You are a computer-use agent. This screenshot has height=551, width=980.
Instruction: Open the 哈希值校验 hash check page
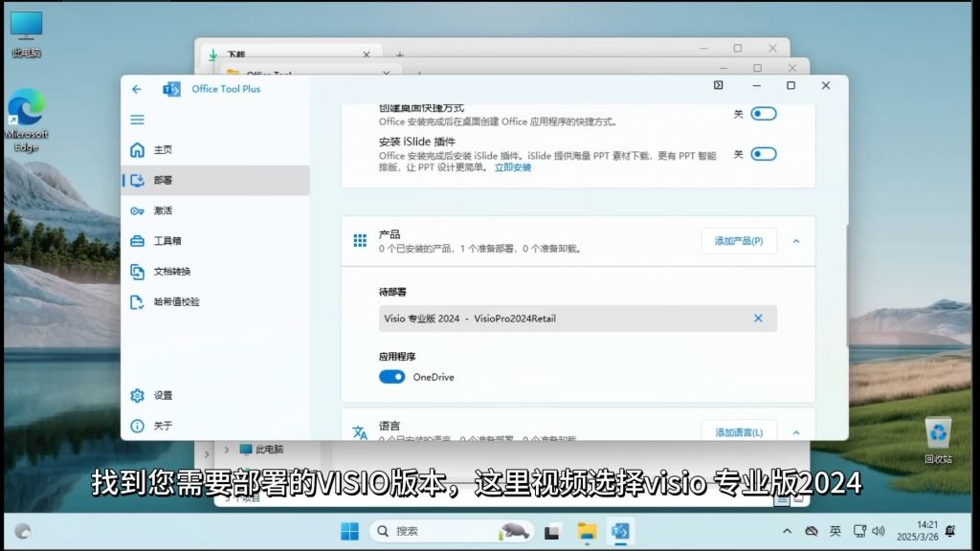tap(215, 301)
